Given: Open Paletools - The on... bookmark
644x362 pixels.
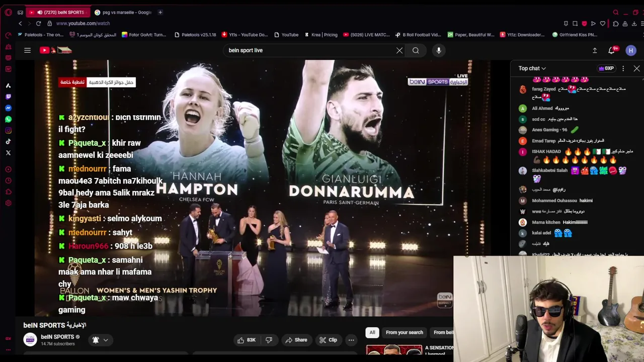Looking at the screenshot, I should tap(40, 35).
